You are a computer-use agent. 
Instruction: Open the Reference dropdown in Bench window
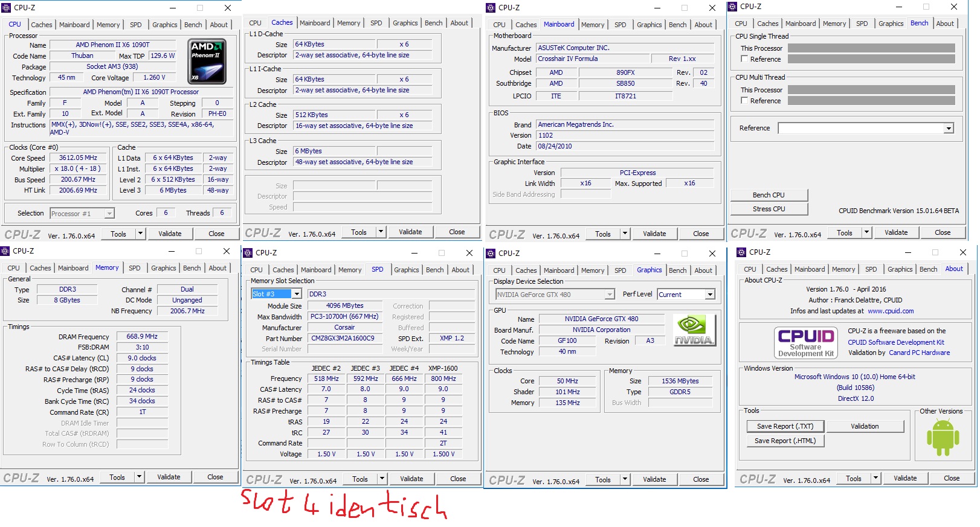pos(949,129)
